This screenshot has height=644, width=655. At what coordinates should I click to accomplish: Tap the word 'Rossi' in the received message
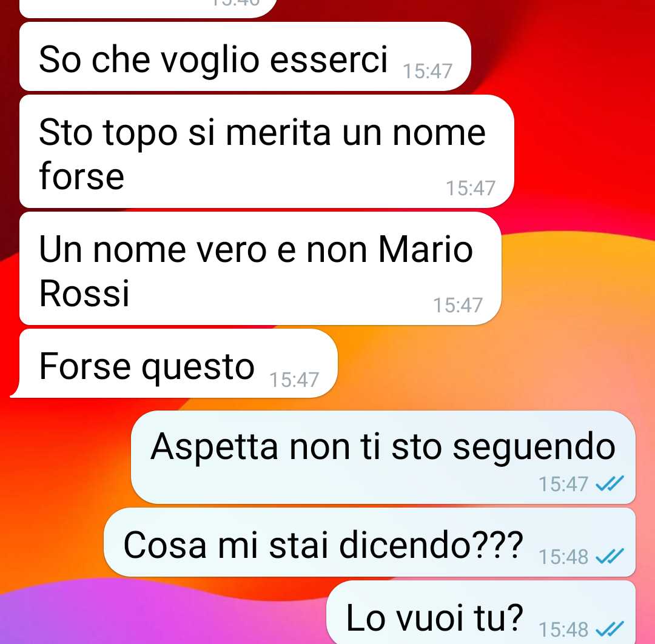tap(84, 293)
